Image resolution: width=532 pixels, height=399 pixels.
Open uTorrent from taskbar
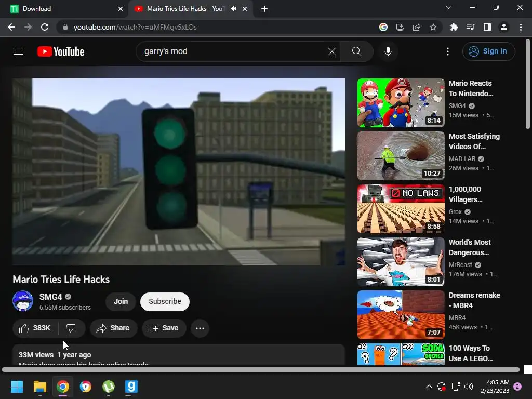click(108, 387)
